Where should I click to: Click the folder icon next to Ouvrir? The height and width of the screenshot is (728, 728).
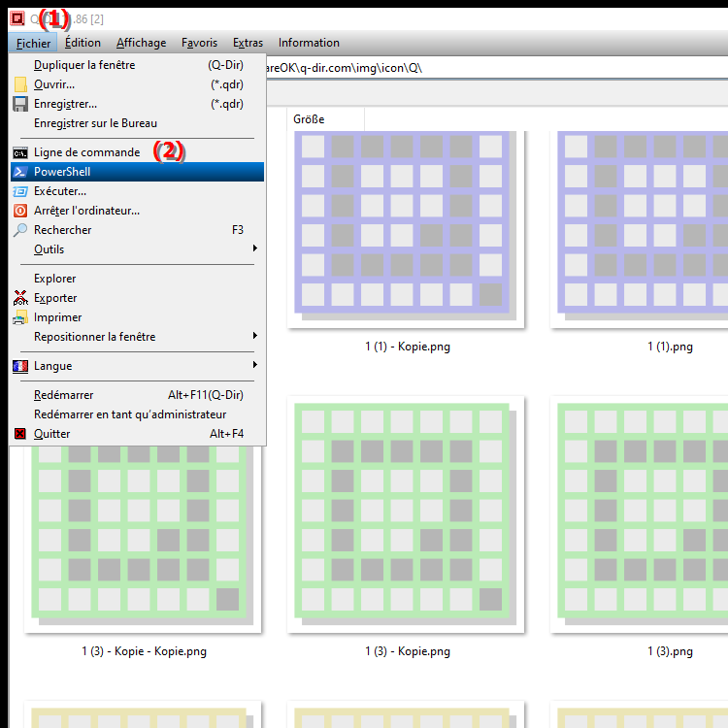(x=20, y=84)
